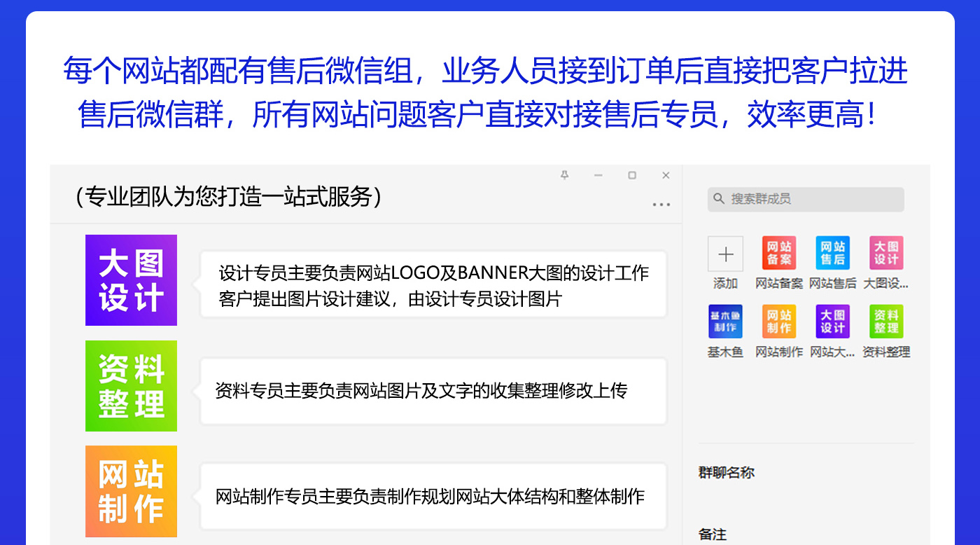This screenshot has width=980, height=545.
Task: Pin the chat window on top
Action: click(x=564, y=175)
